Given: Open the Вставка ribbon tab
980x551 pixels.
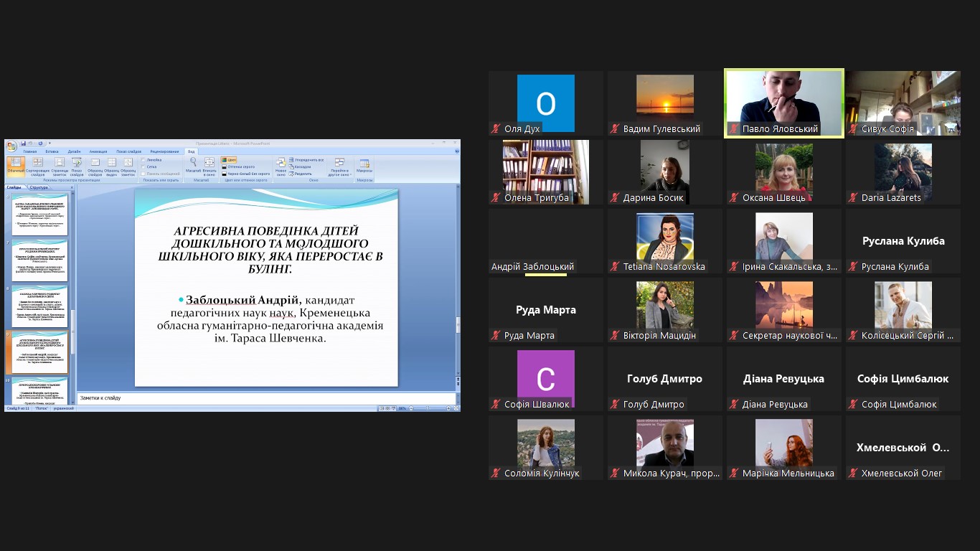Looking at the screenshot, I should [52, 151].
